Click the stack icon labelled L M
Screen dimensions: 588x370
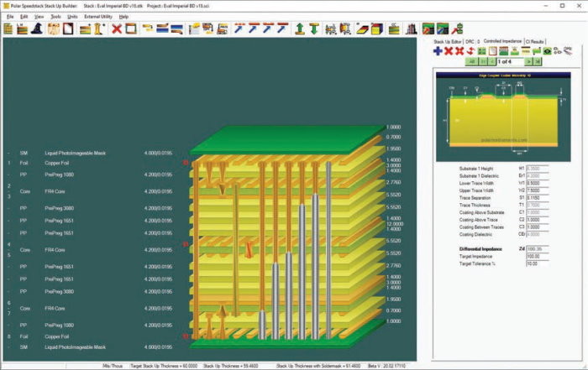[x=22, y=29]
